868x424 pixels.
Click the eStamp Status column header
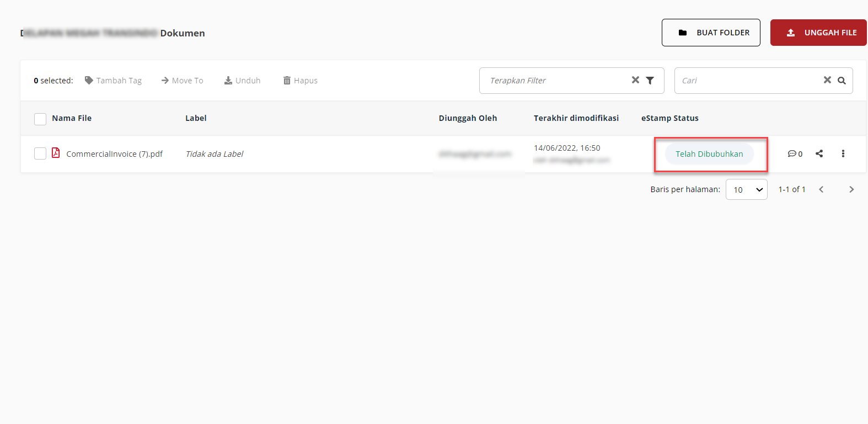coord(670,118)
